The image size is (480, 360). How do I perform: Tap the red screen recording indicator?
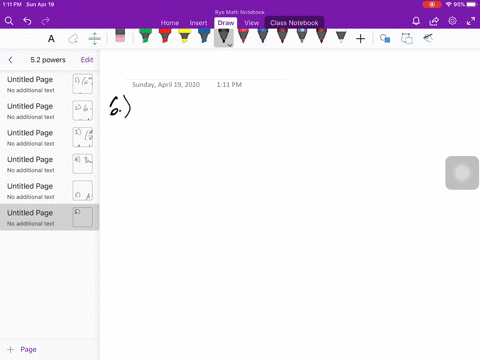(432, 5)
